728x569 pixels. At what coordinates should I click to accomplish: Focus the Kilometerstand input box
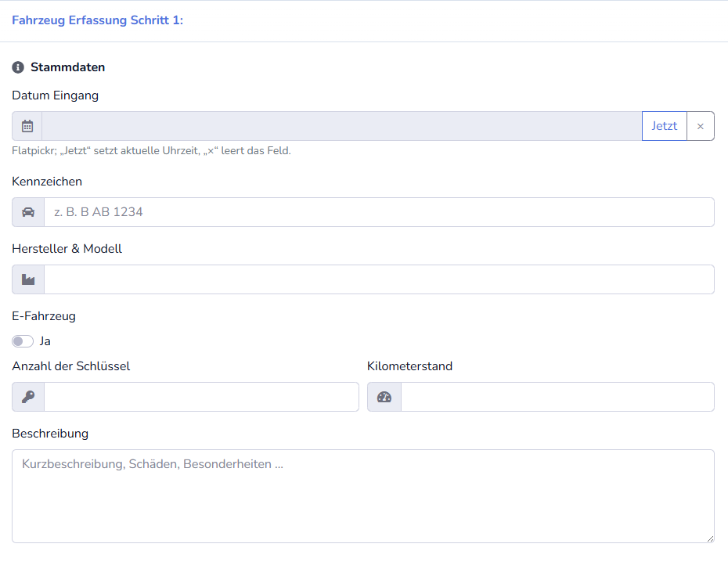557,397
